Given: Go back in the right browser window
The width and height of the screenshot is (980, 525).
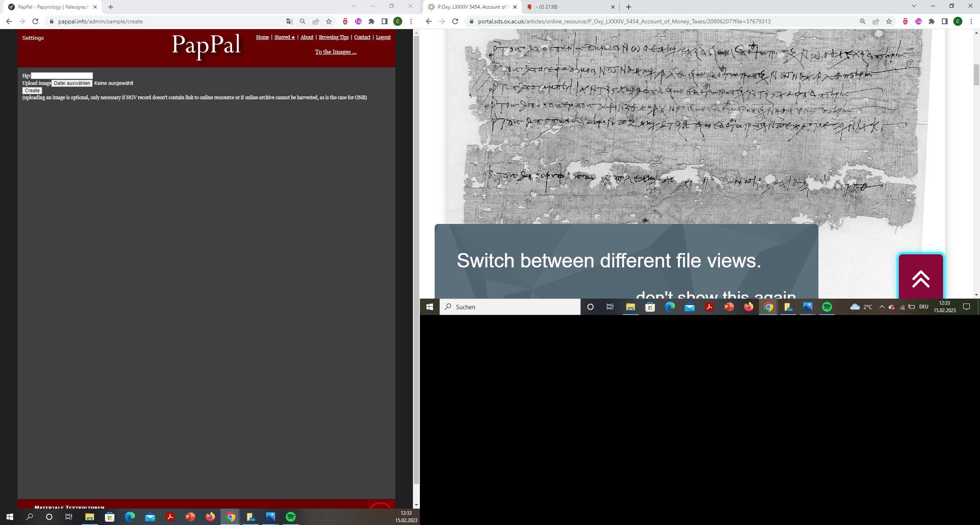Looking at the screenshot, I should 429,21.
